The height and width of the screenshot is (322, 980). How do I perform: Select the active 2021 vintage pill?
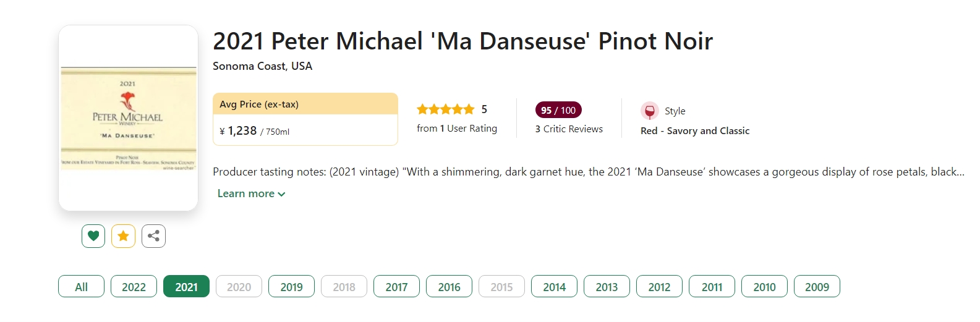click(187, 287)
